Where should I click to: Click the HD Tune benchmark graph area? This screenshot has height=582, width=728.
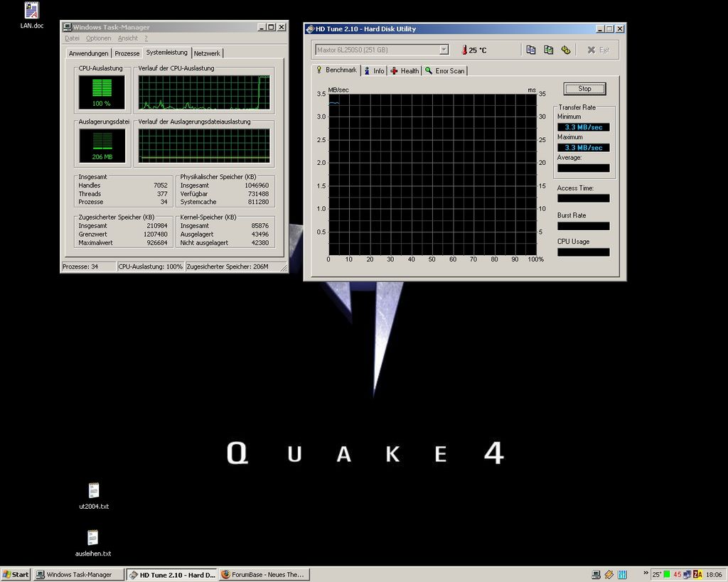tap(433, 175)
